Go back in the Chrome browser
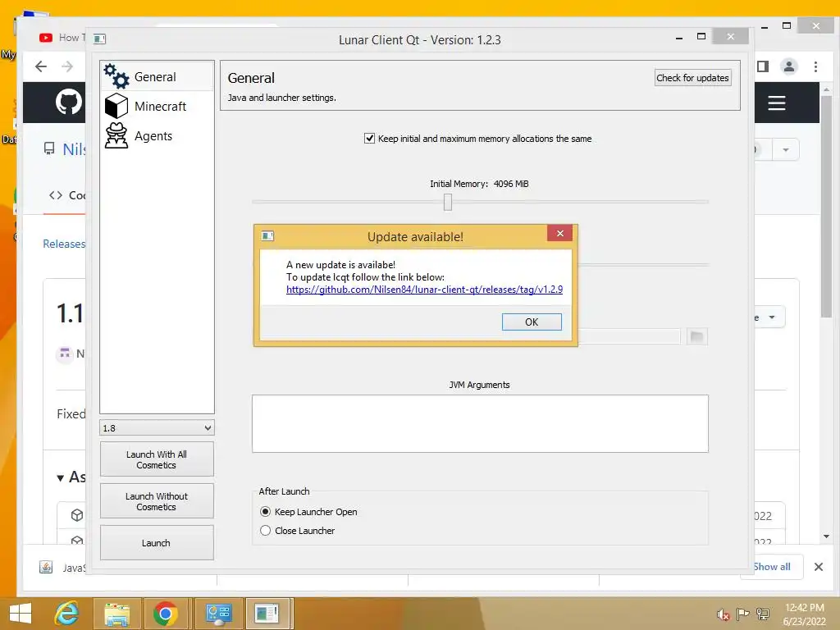The width and height of the screenshot is (840, 630). click(x=41, y=66)
